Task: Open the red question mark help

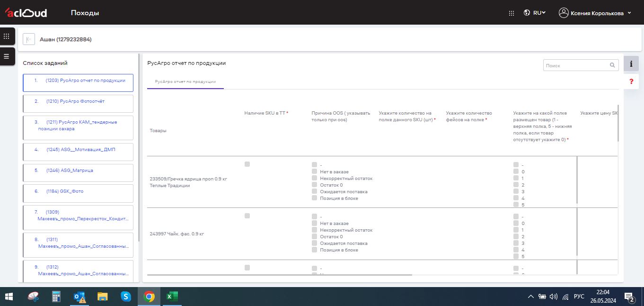Action: (631, 81)
